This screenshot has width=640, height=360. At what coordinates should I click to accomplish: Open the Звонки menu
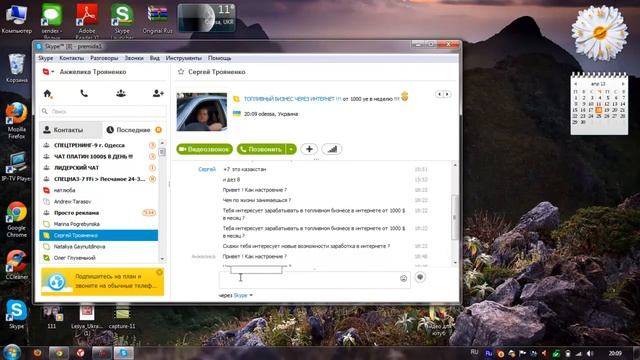134,58
